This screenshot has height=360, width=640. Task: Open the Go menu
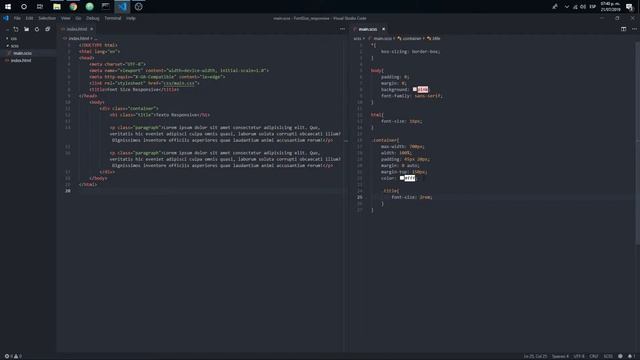pyautogui.click(x=78, y=18)
